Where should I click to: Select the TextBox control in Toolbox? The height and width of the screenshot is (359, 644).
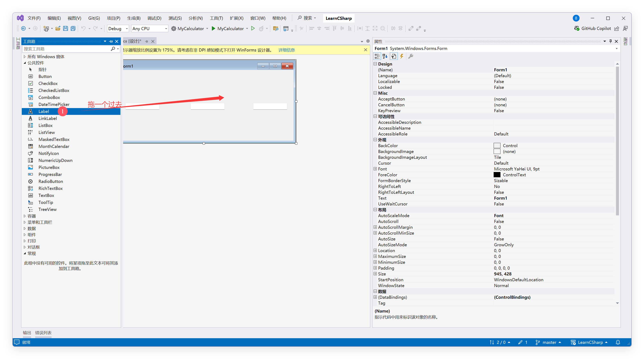pyautogui.click(x=71, y=195)
